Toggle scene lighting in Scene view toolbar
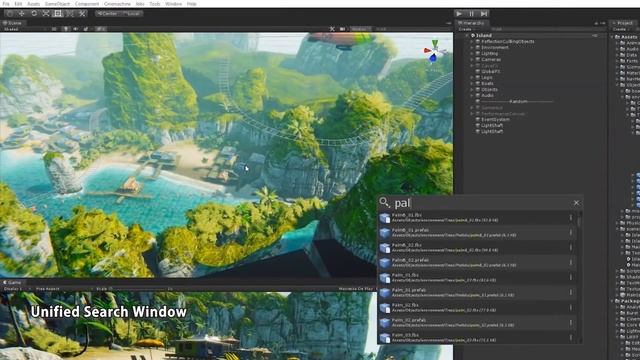Screen dimensions: 640x360 pos(66,29)
